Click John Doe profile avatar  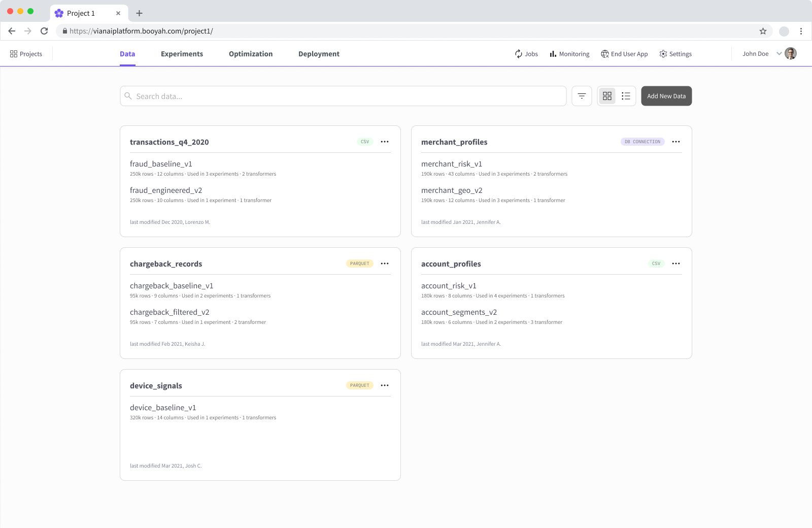[x=791, y=53]
